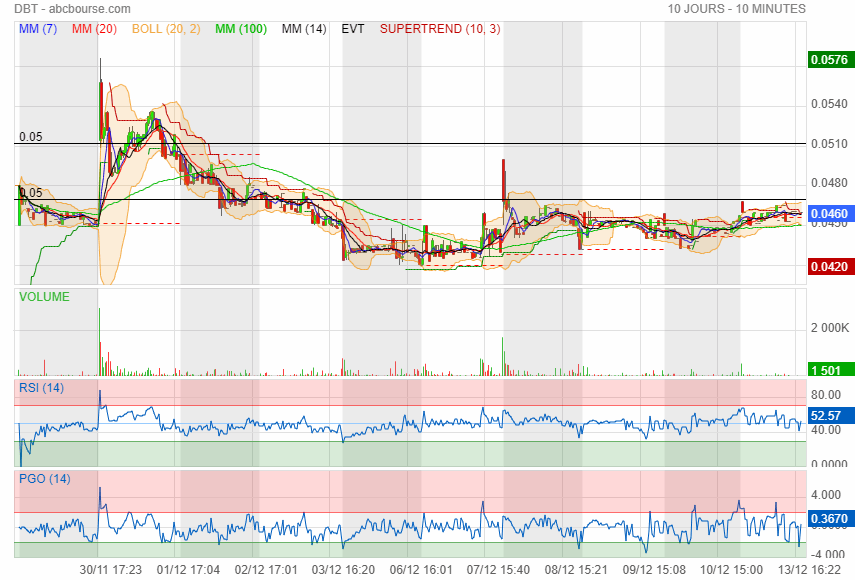The height and width of the screenshot is (580, 855).
Task: Select the MM (7) legend entry
Action: [x=38, y=29]
